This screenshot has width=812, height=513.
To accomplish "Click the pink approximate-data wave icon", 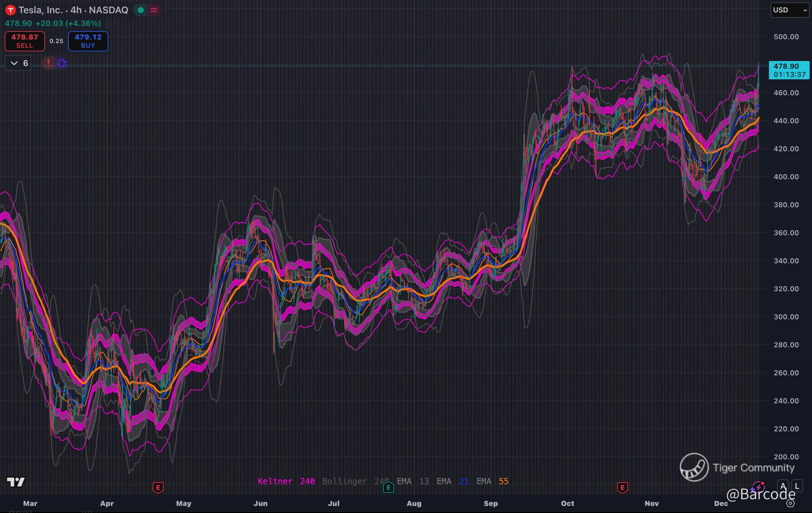I will pyautogui.click(x=154, y=10).
